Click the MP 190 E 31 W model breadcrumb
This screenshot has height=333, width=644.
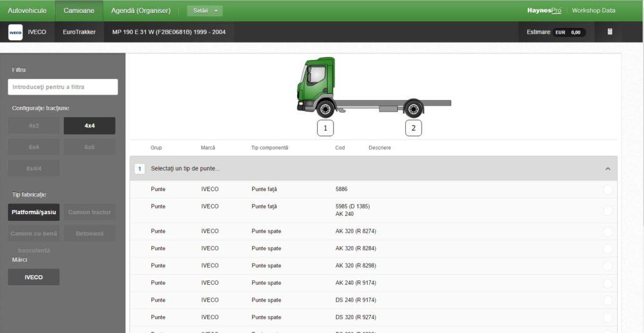169,32
